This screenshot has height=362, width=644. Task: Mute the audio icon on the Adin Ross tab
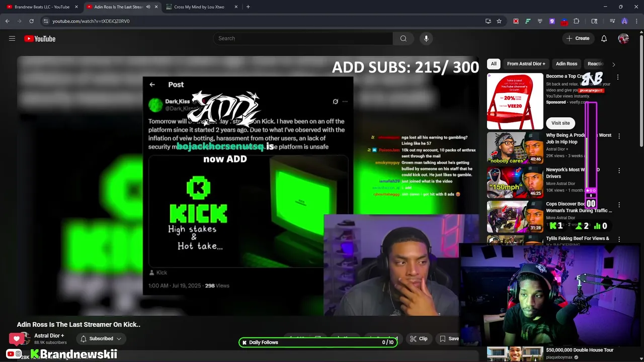pos(148,7)
